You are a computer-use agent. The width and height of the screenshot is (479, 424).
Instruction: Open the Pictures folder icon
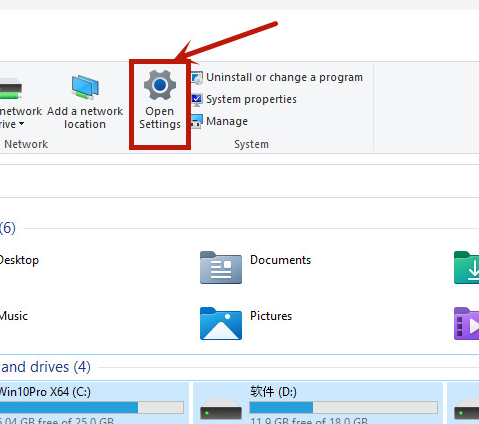pyautogui.click(x=221, y=323)
